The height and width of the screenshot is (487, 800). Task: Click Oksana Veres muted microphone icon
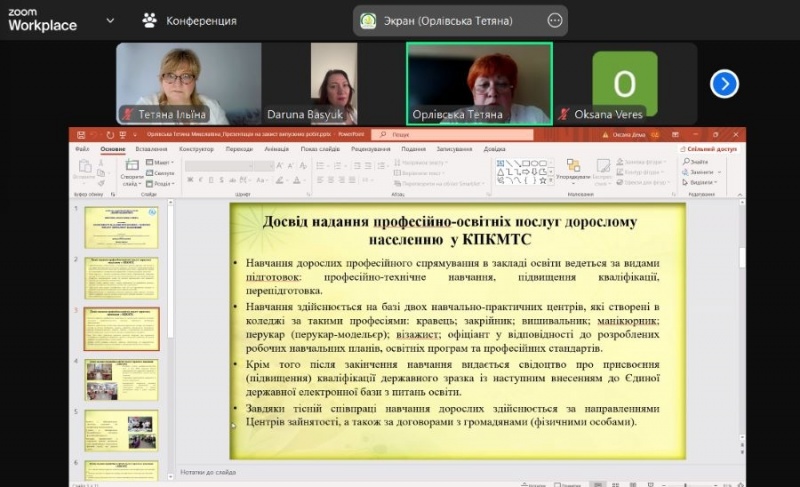[564, 114]
